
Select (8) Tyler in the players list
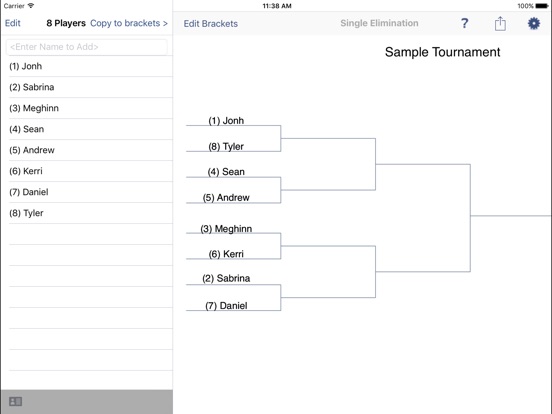[91, 213]
